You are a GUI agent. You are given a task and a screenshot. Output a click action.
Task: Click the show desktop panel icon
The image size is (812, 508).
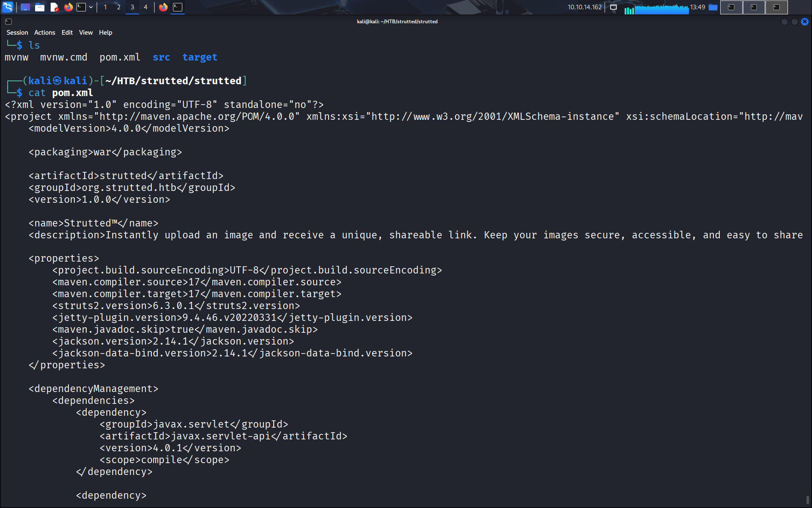(25, 7)
